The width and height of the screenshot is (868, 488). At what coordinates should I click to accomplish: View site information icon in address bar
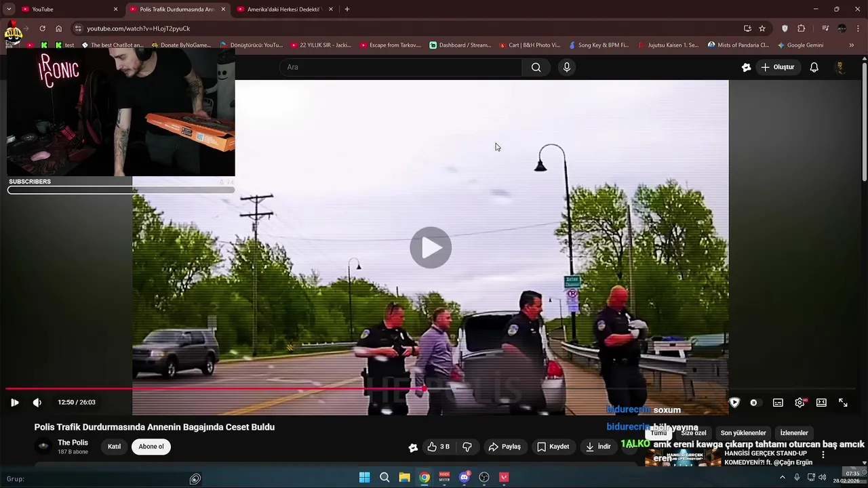click(x=78, y=28)
